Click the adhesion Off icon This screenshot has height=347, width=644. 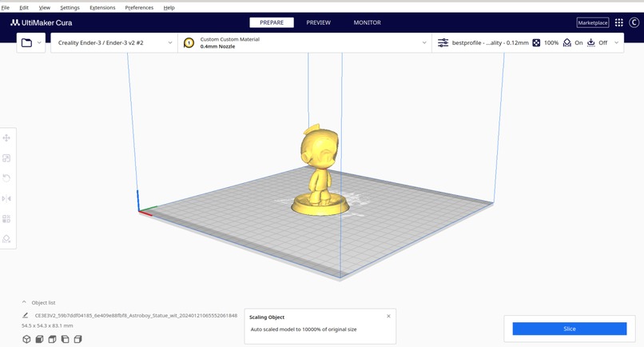click(591, 42)
